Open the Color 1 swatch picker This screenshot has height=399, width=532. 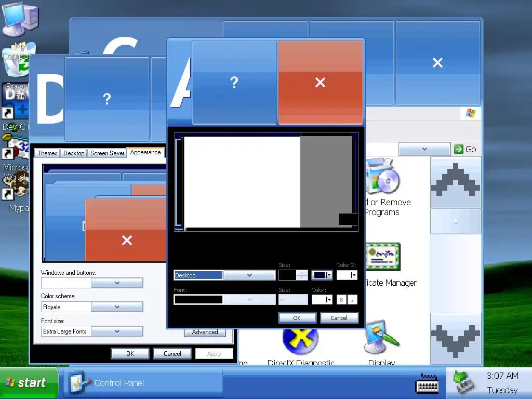[x=322, y=275]
